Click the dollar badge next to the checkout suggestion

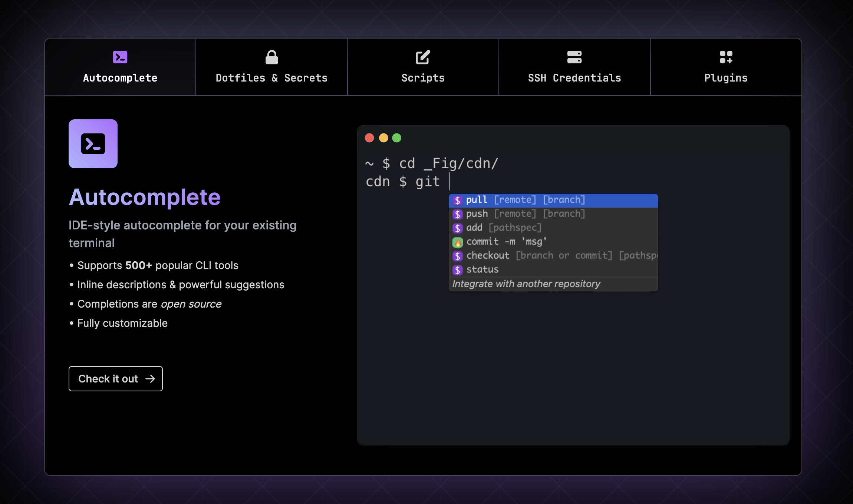click(458, 255)
